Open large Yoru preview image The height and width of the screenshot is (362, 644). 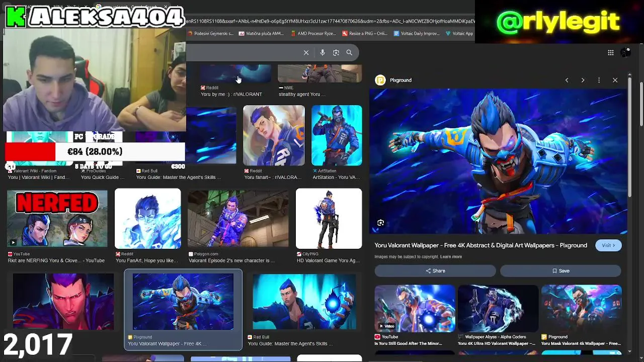tap(498, 162)
